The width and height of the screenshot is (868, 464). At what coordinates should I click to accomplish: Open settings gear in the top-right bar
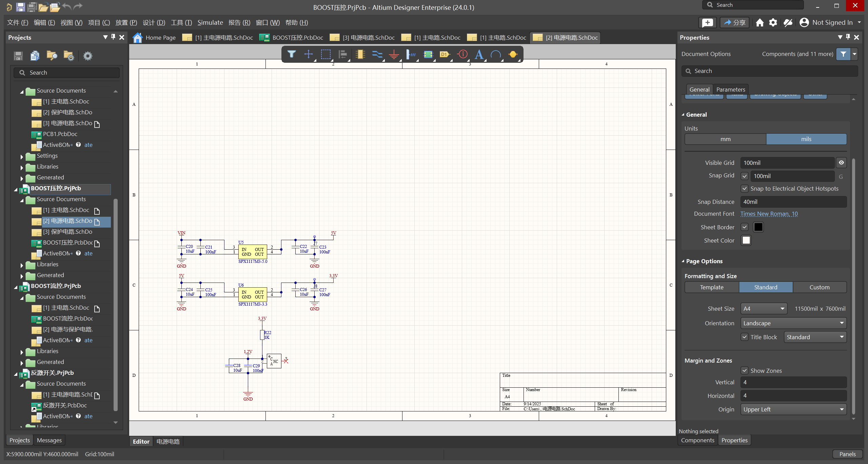point(773,23)
